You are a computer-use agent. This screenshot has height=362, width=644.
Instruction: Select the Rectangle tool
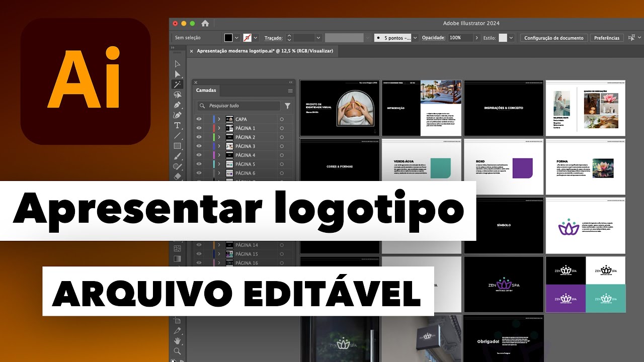coord(177,146)
